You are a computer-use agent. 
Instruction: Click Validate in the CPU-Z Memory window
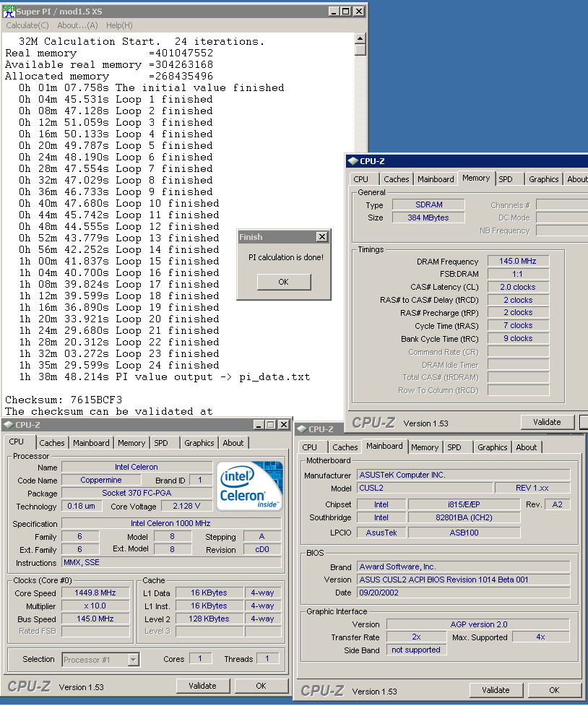(547, 422)
